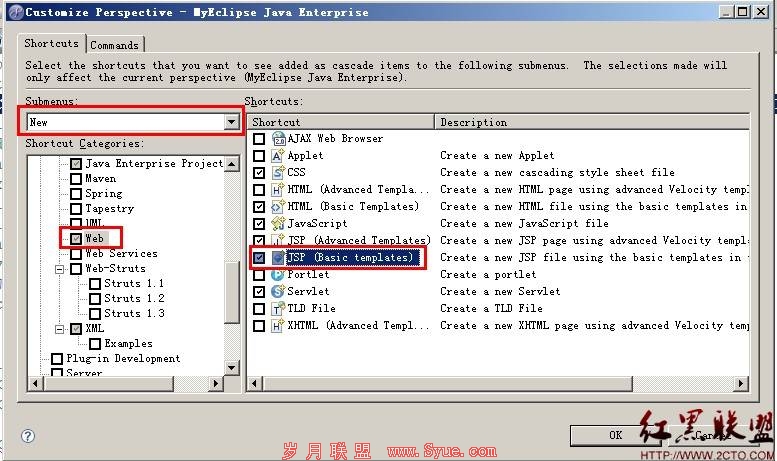Screen dimensions: 777x461
Task: Click the JSP (Basic templates) icon
Action: (x=278, y=258)
